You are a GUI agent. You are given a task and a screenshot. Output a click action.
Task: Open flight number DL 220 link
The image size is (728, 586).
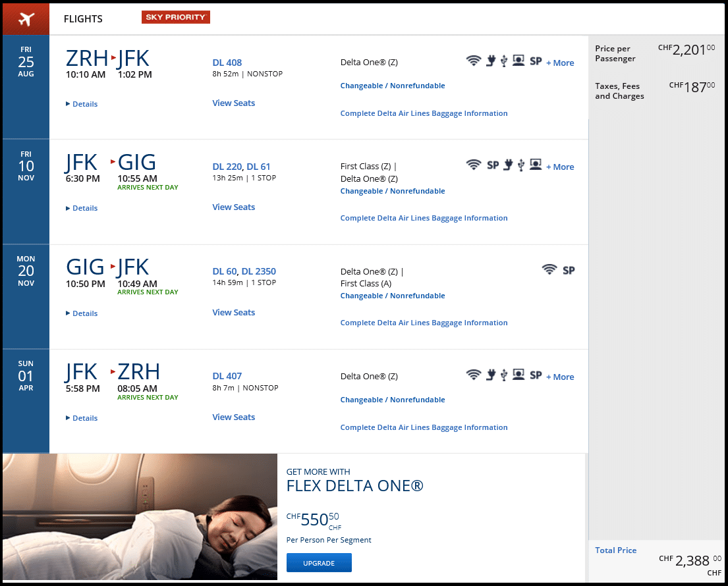click(x=227, y=167)
